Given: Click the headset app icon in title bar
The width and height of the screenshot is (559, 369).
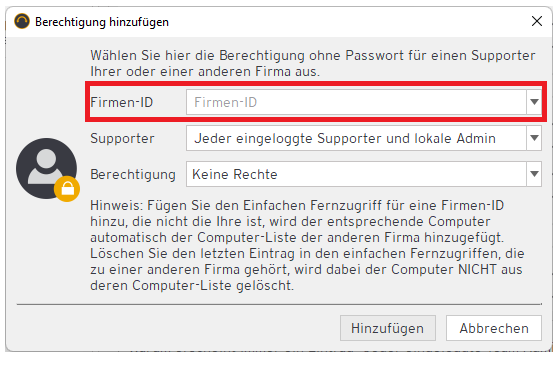Looking at the screenshot, I should (22, 21).
